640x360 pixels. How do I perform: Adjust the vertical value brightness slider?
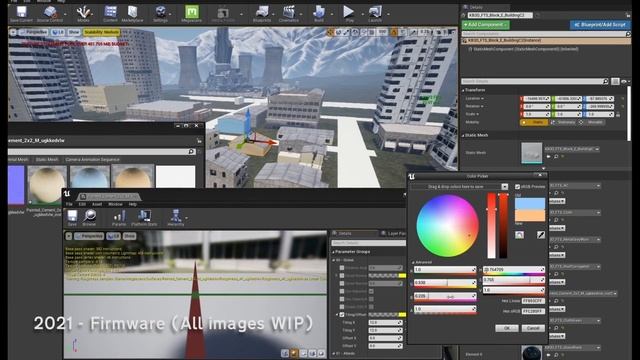click(504, 226)
